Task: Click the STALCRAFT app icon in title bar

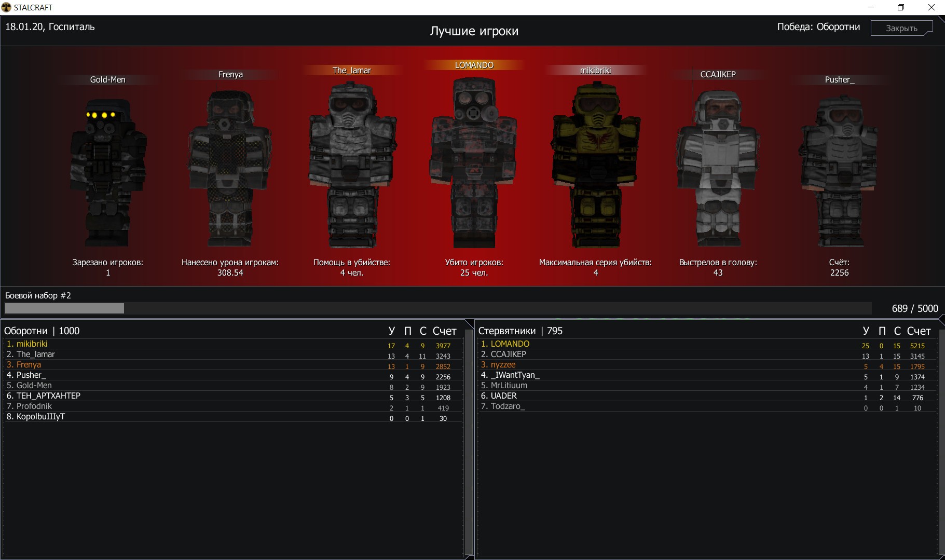Action: (6, 7)
